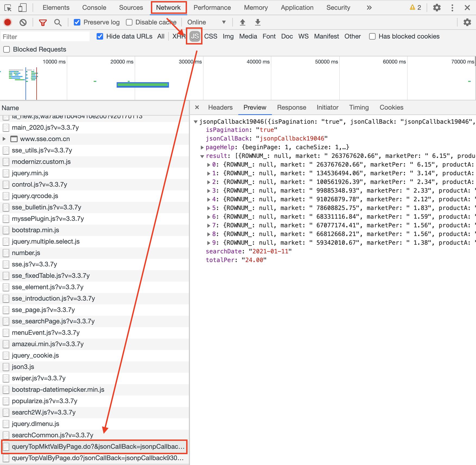Viewport: 476px width, 465px height.
Task: Open the Response tab
Action: coord(291,107)
